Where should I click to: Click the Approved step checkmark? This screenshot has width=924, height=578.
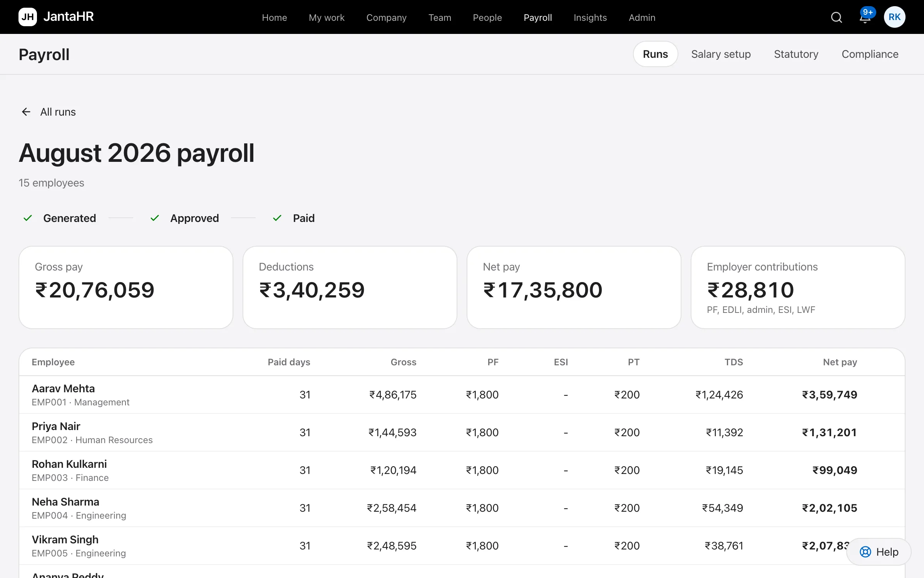(155, 218)
